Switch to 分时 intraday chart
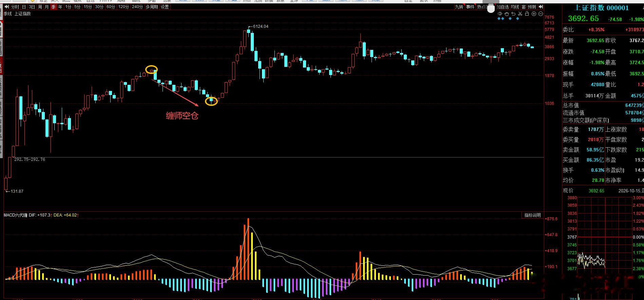The height and width of the screenshot is (300, 644). point(15,7)
